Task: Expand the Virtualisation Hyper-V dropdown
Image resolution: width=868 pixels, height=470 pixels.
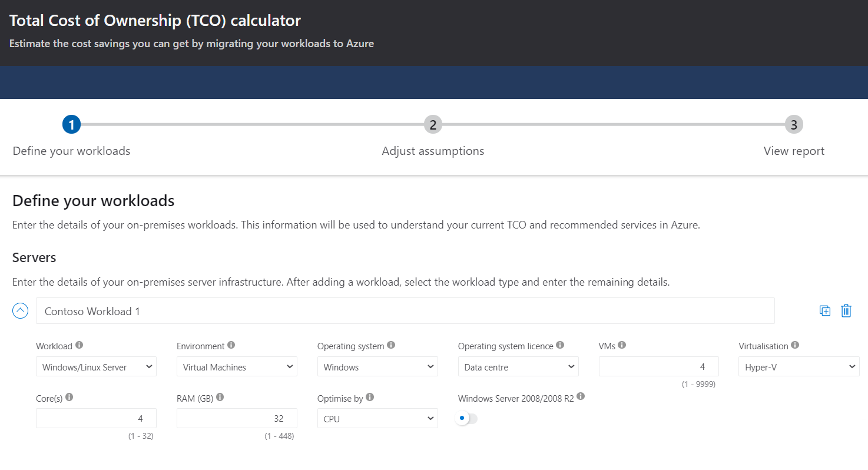Action: click(x=799, y=366)
